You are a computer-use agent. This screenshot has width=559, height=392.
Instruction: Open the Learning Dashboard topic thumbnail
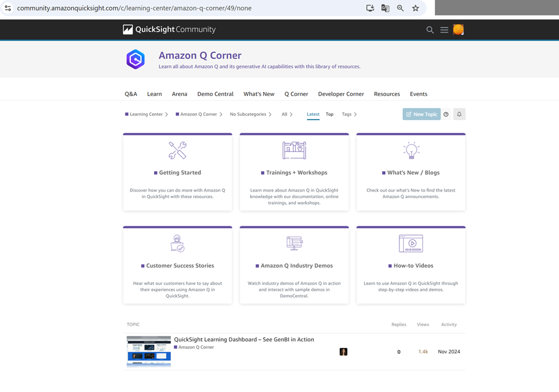(x=149, y=351)
